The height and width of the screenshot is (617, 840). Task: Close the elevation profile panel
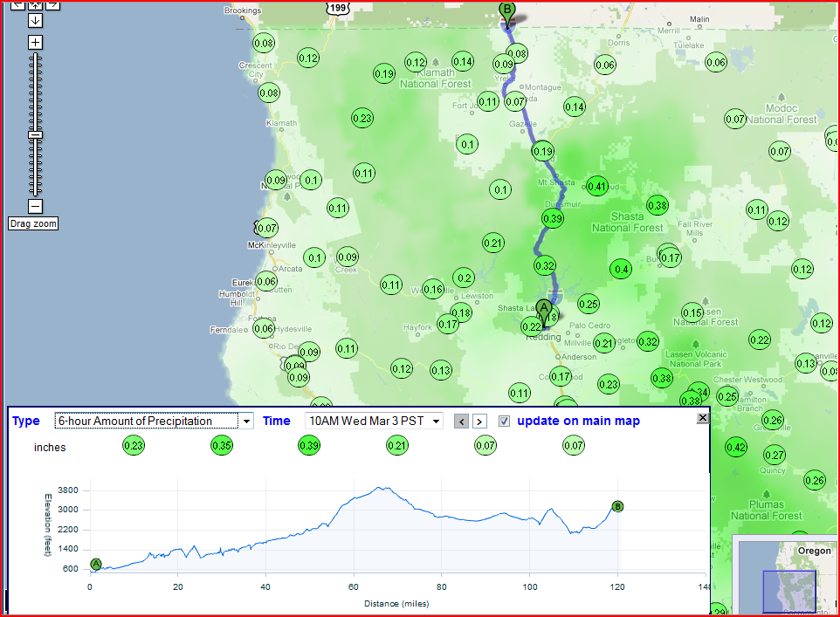click(x=702, y=418)
